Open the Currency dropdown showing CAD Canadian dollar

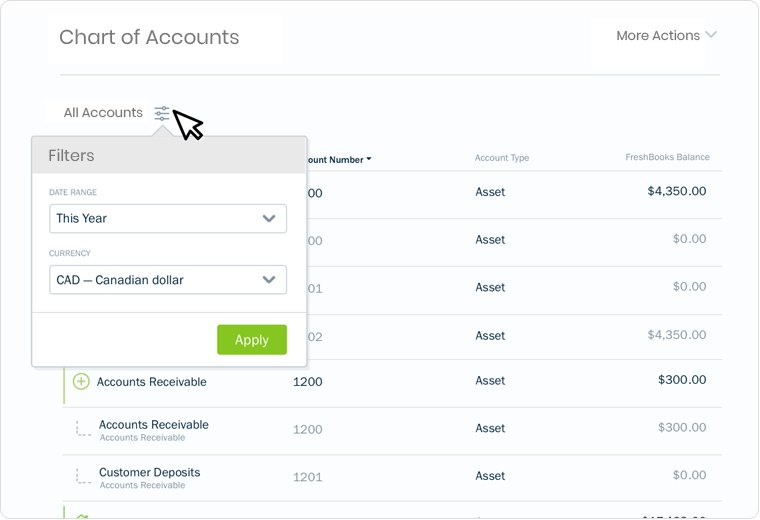[x=168, y=280]
